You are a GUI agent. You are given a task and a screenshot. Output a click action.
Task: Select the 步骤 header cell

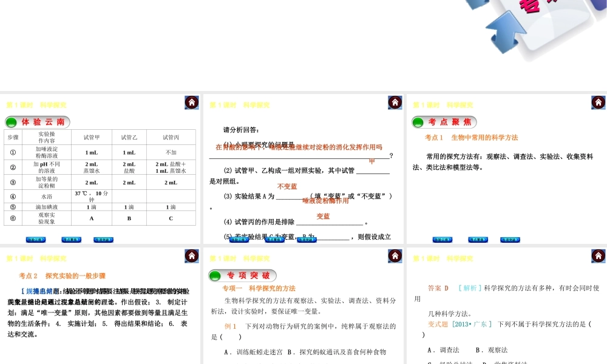coord(13,137)
